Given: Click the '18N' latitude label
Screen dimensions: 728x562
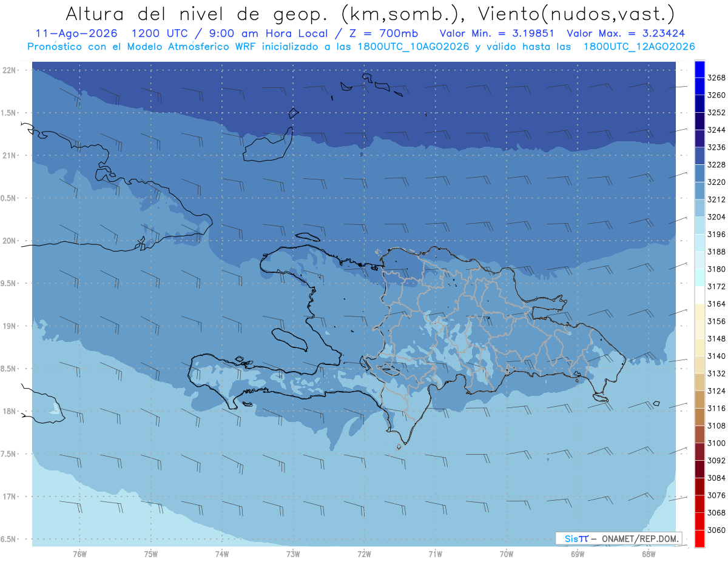Looking at the screenshot, I should (10, 412).
